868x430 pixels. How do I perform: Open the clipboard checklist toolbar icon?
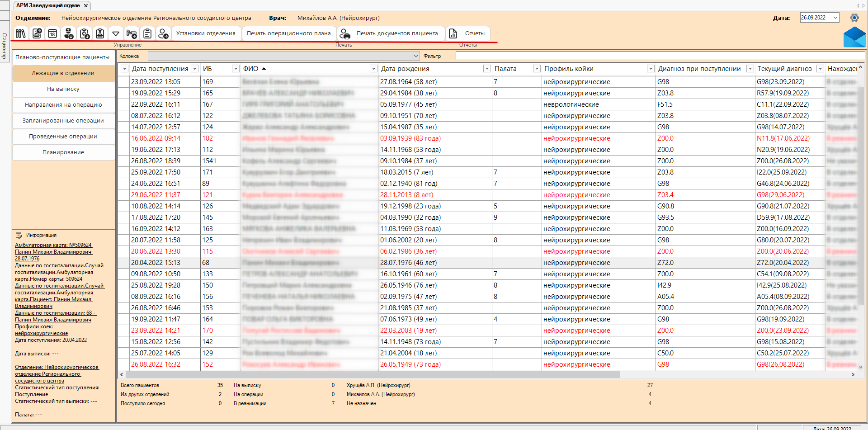coord(147,33)
